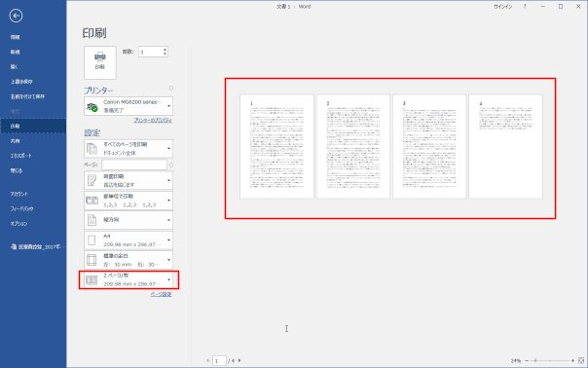Open the A4 paper size dropdown
The height and width of the screenshot is (368, 588).
129,240
